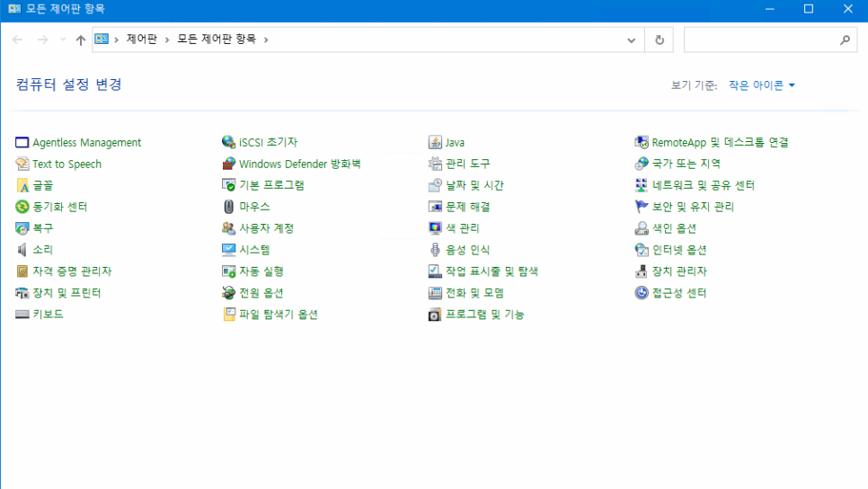Click the Back navigation arrow
Image resolution: width=868 pixels, height=489 pixels.
tap(18, 40)
